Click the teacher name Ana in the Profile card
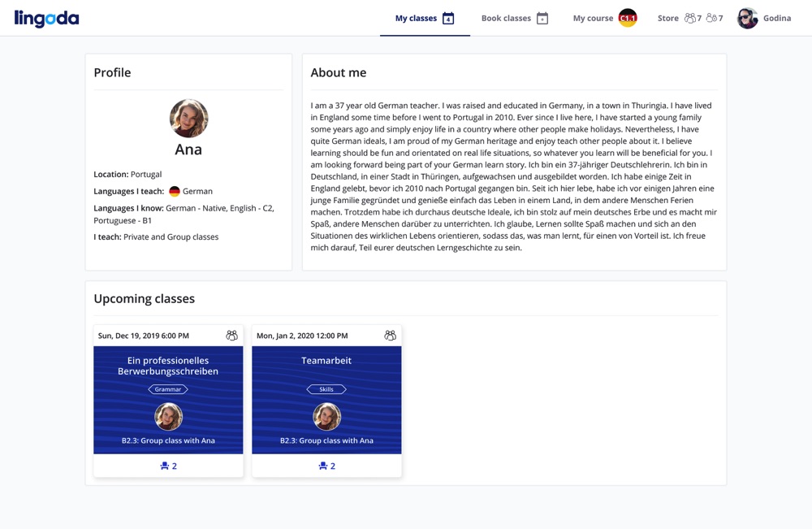 tap(188, 150)
